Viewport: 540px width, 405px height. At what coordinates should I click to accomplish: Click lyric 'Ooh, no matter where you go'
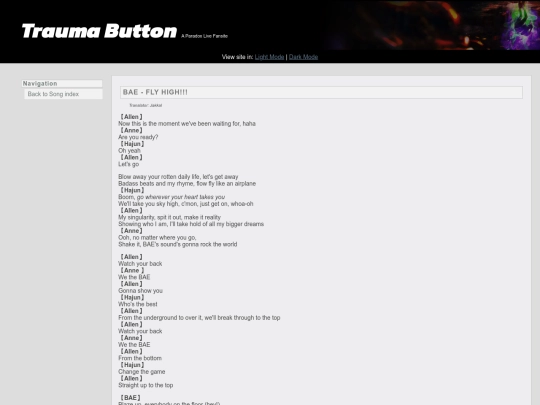tap(157, 238)
